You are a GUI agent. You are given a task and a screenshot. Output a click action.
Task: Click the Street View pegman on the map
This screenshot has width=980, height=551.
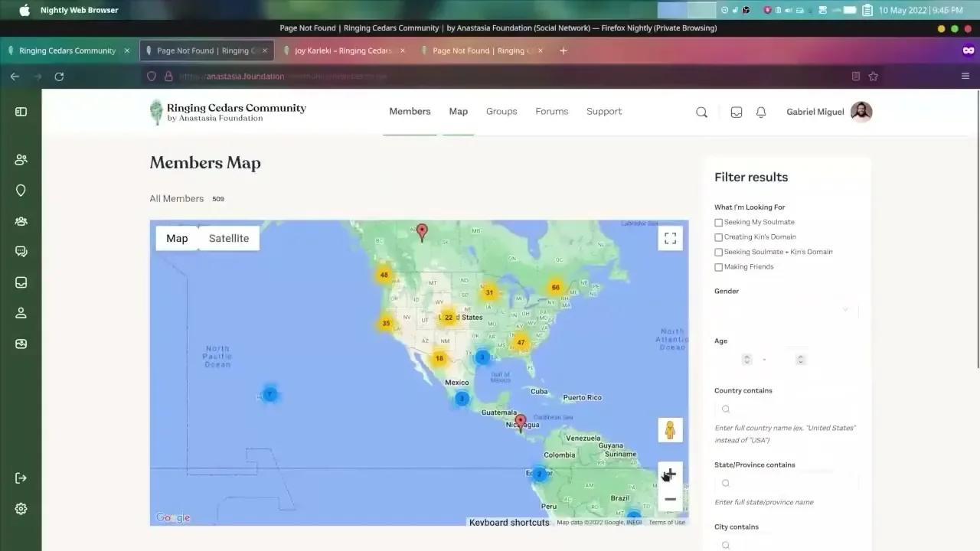(670, 430)
